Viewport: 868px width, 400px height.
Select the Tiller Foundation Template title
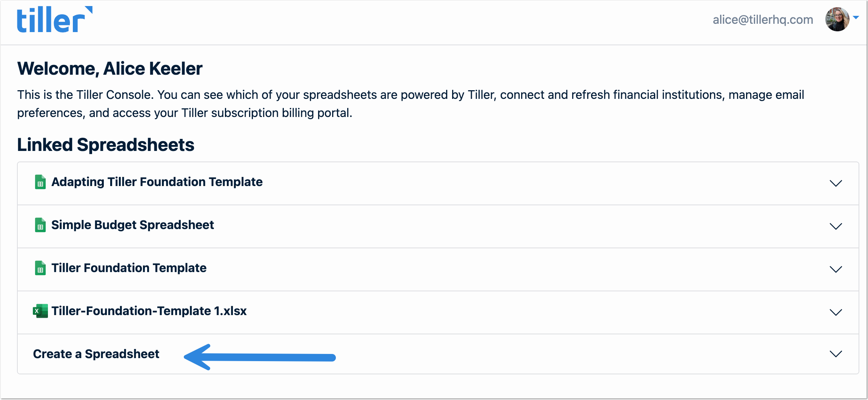tap(129, 268)
